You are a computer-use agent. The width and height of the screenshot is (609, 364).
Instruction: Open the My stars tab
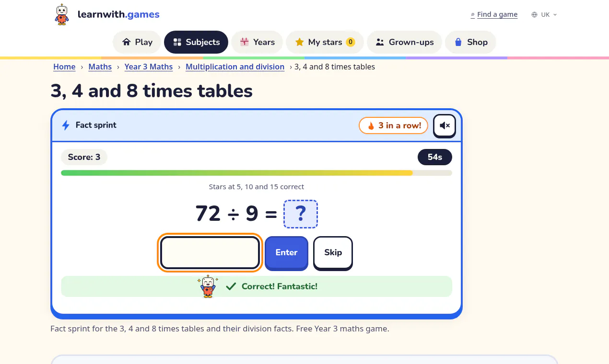[x=325, y=42]
